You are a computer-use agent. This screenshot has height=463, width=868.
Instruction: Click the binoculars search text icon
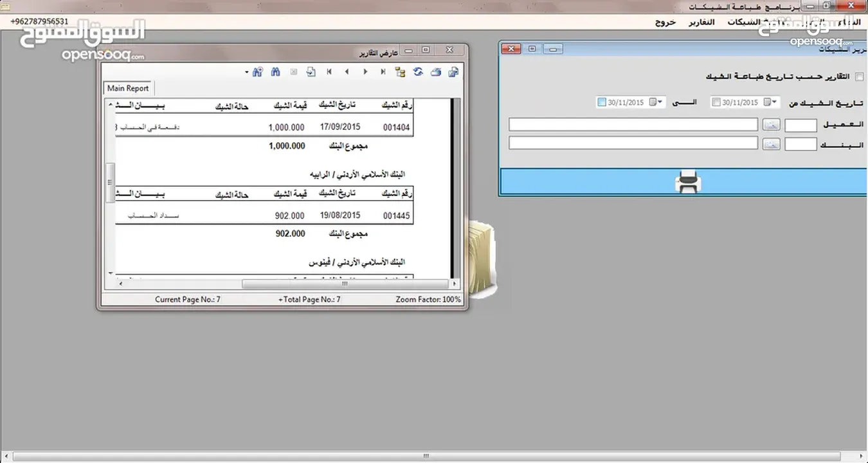click(x=275, y=72)
